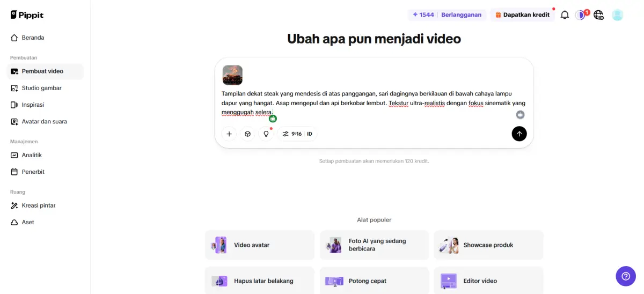Click the plus icon to add media

tap(229, 134)
